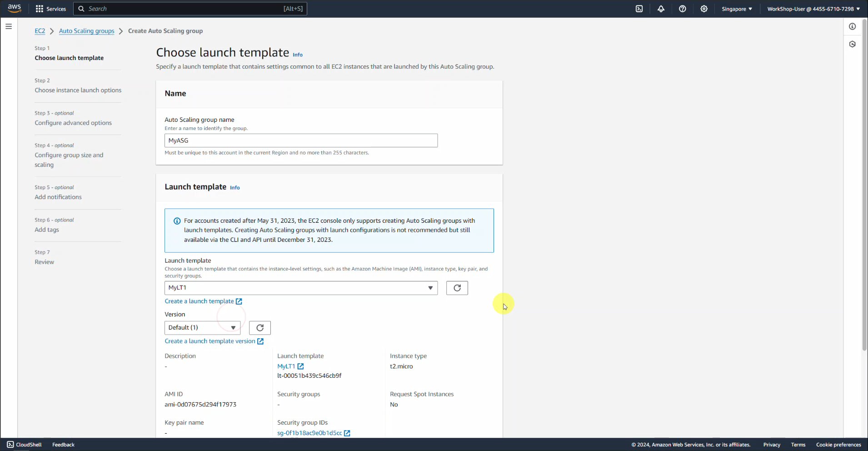Open CloudShell from top navigation bar icon
The width and height of the screenshot is (868, 451).
tap(639, 9)
